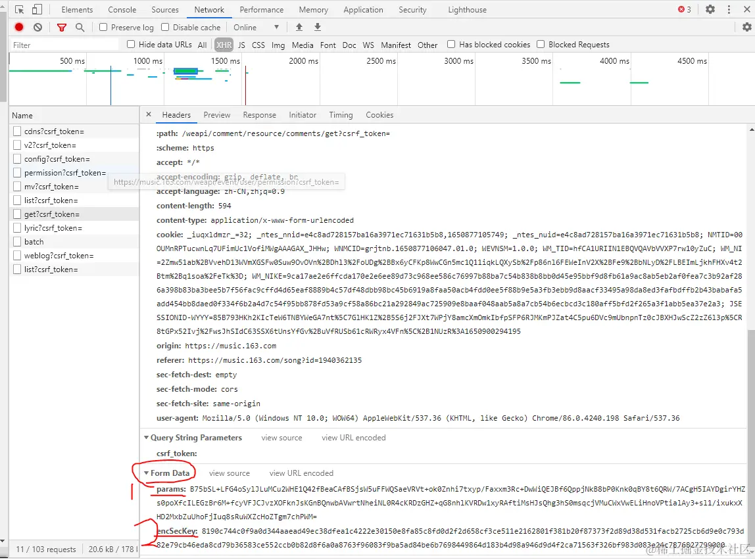Image resolution: width=755 pixels, height=560 pixels.
Task: Toggle the red filter funnel icon
Action: click(62, 28)
